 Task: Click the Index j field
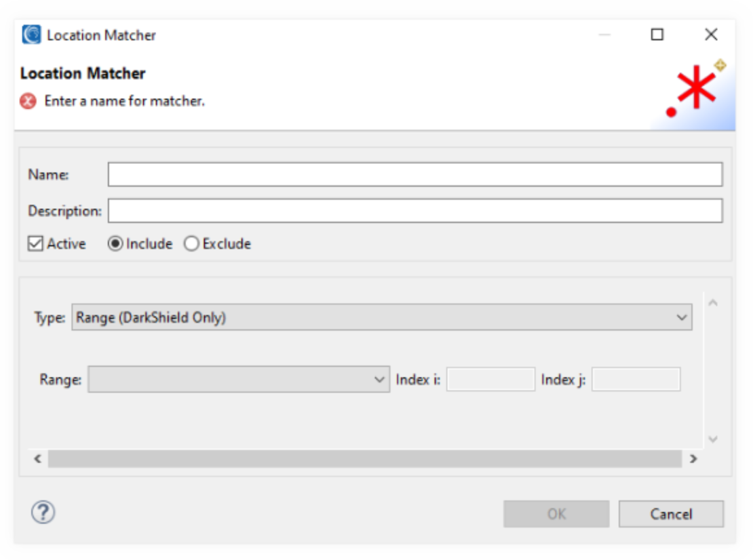[636, 379]
